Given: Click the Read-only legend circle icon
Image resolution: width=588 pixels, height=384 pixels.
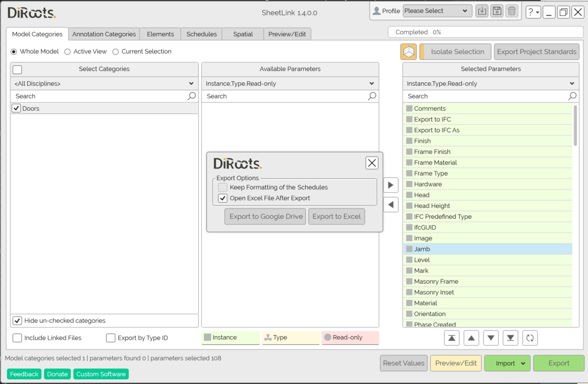Looking at the screenshot, I should click(328, 337).
